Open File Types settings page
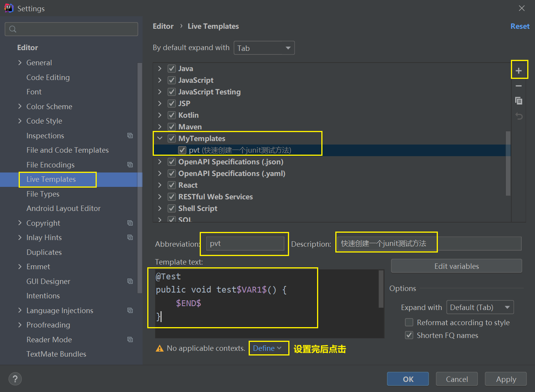This screenshot has width=535, height=392. point(43,194)
